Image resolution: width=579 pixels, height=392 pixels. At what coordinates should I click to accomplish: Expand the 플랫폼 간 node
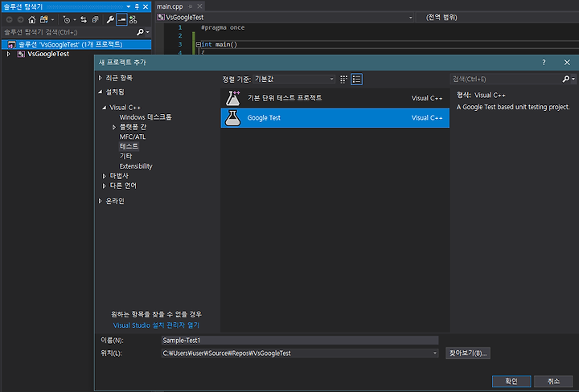click(113, 127)
